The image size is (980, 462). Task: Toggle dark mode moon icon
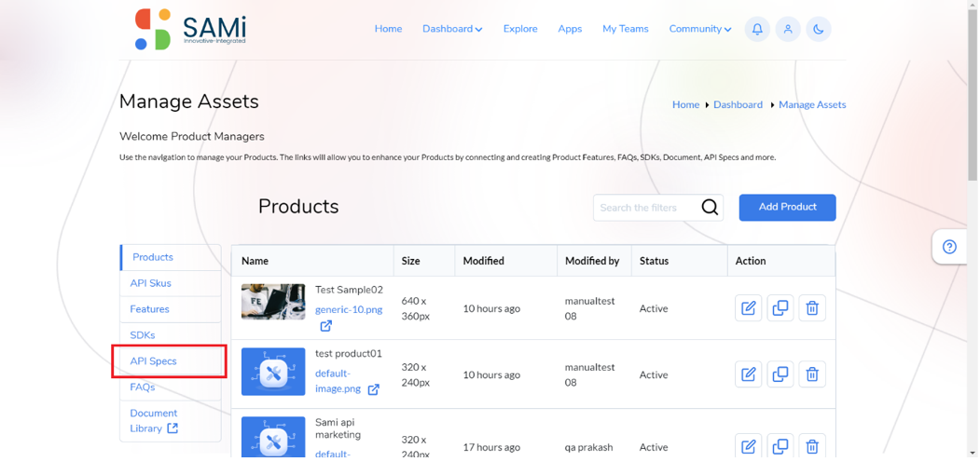pyautogui.click(x=819, y=30)
